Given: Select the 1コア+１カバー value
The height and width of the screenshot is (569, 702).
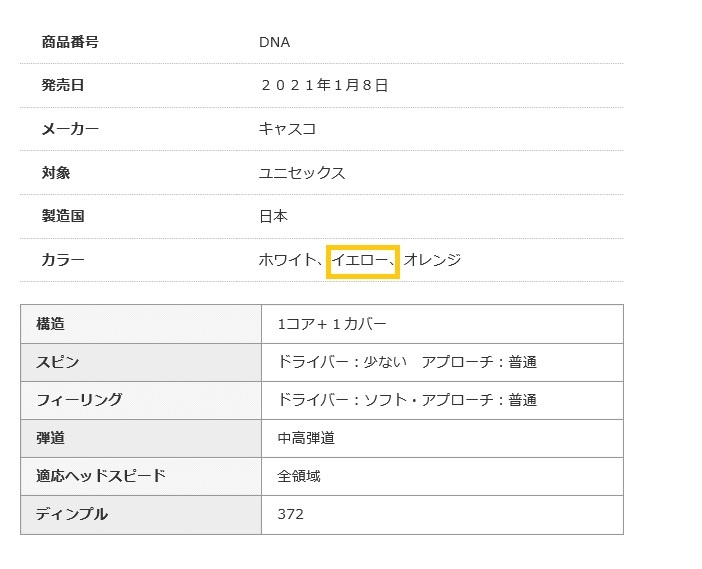Looking at the screenshot, I should click(x=332, y=324).
